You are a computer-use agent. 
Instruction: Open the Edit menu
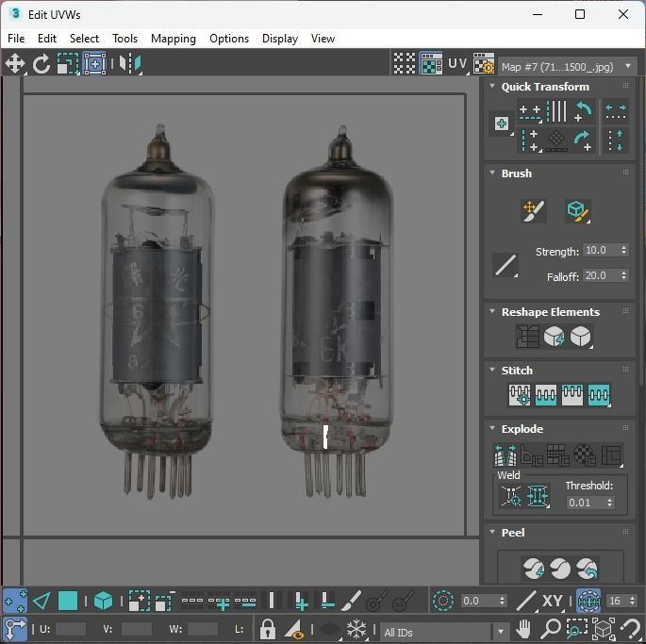coord(47,39)
